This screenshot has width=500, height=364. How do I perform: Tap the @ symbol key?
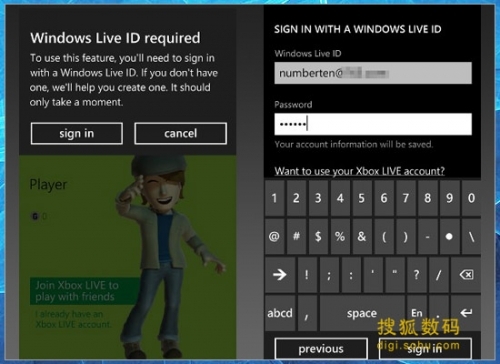pos(274,236)
